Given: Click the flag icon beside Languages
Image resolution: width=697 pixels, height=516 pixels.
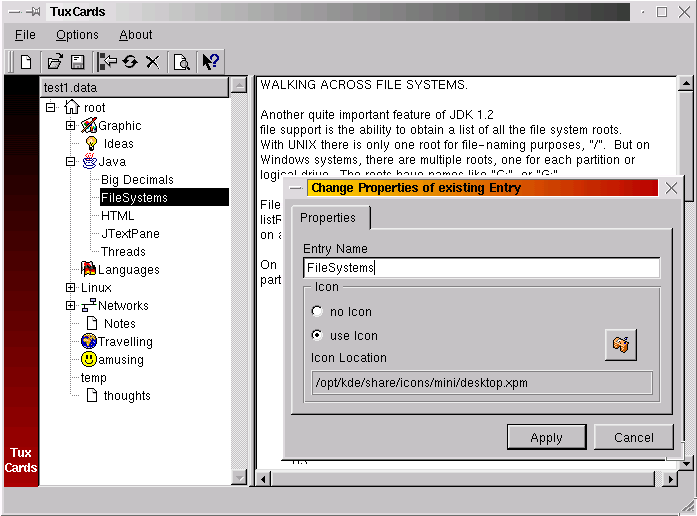Looking at the screenshot, I should (88, 269).
